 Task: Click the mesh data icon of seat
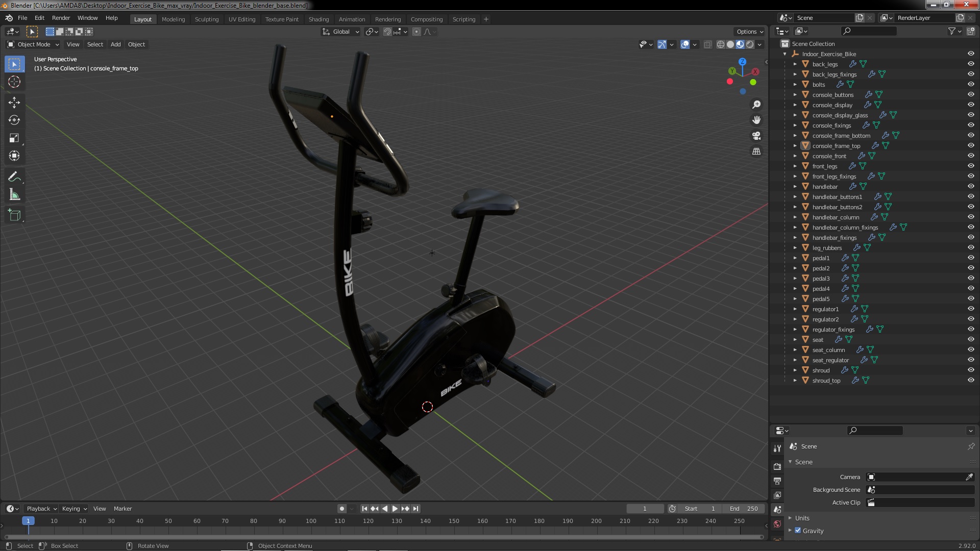(x=849, y=340)
